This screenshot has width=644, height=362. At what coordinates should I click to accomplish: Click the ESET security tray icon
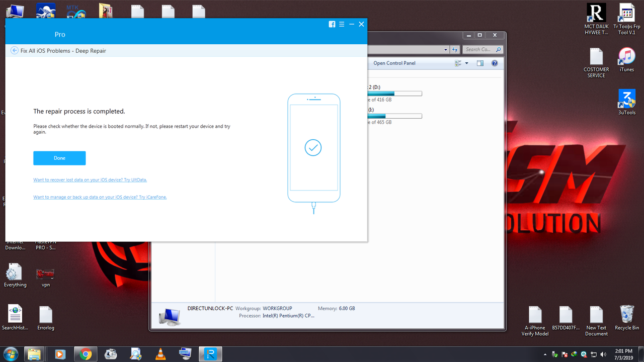[x=584, y=354]
